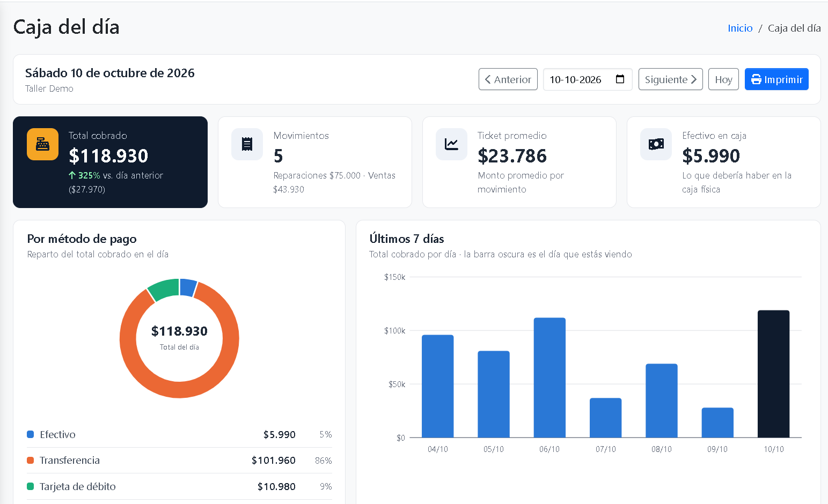Click the dark 10/10 bar in the chart
Viewport: 828px width, 504px height.
tap(774, 374)
